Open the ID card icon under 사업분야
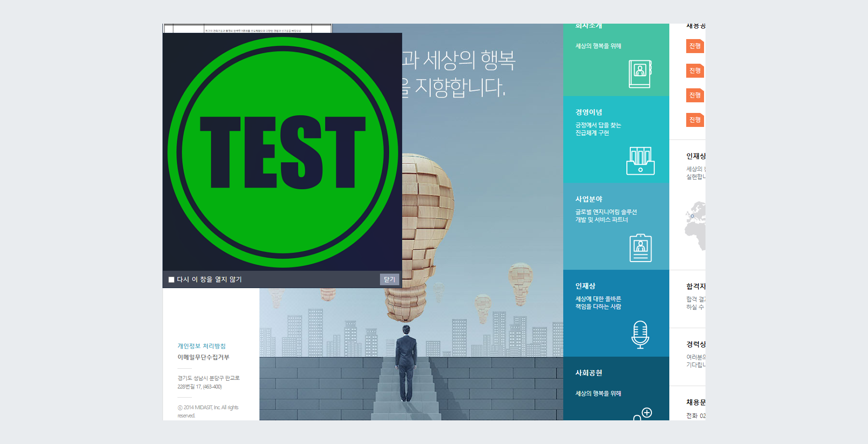This screenshot has width=868, height=444. 640,247
